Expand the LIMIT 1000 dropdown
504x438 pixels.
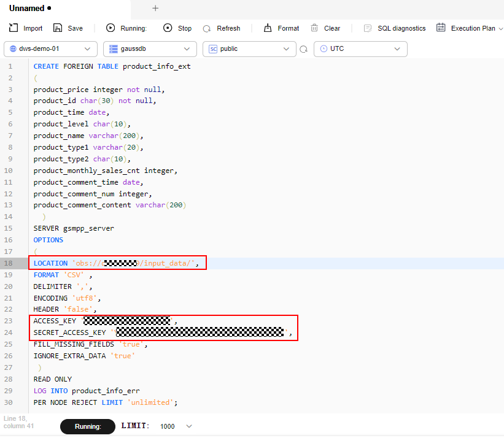coord(188,426)
